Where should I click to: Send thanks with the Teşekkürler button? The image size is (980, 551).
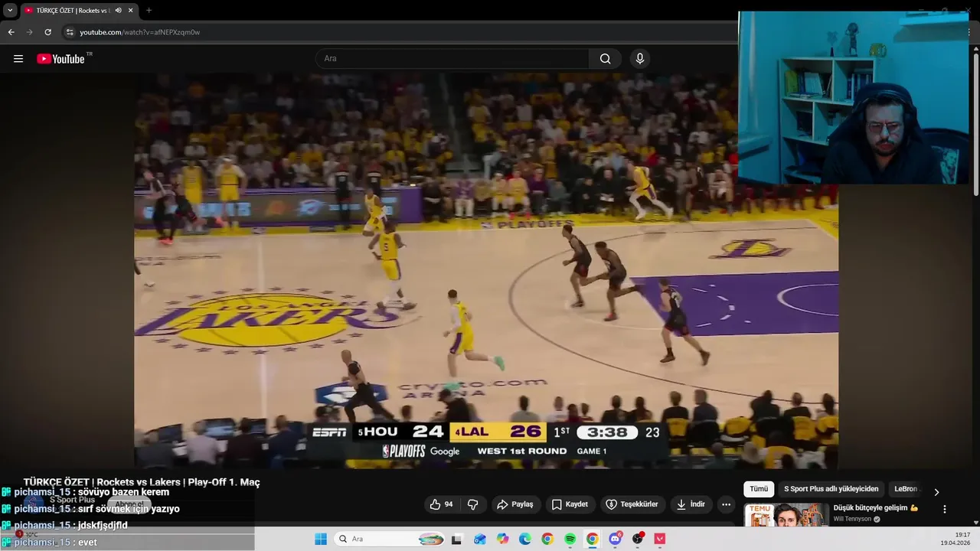pyautogui.click(x=632, y=504)
